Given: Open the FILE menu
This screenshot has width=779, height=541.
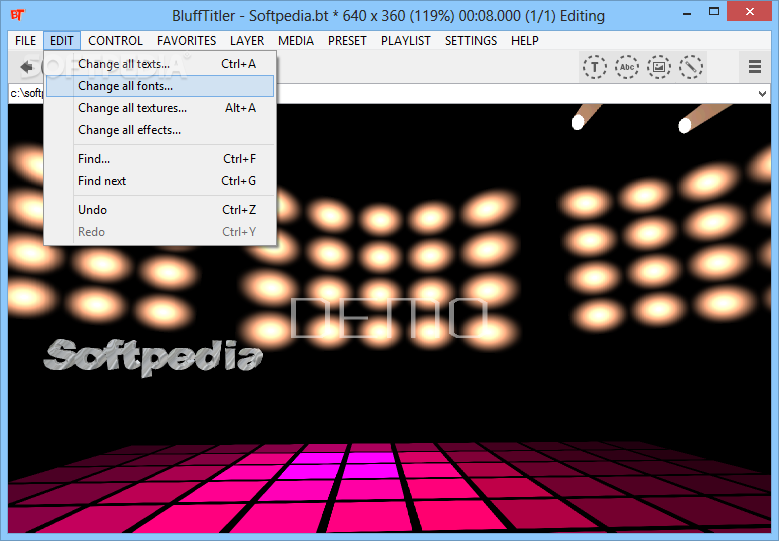Looking at the screenshot, I should (x=25, y=41).
